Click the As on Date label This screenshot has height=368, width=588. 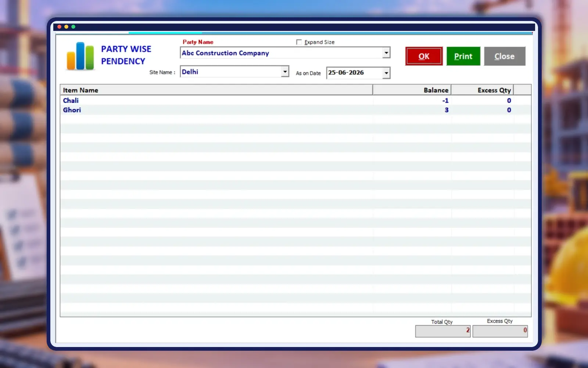coord(308,73)
